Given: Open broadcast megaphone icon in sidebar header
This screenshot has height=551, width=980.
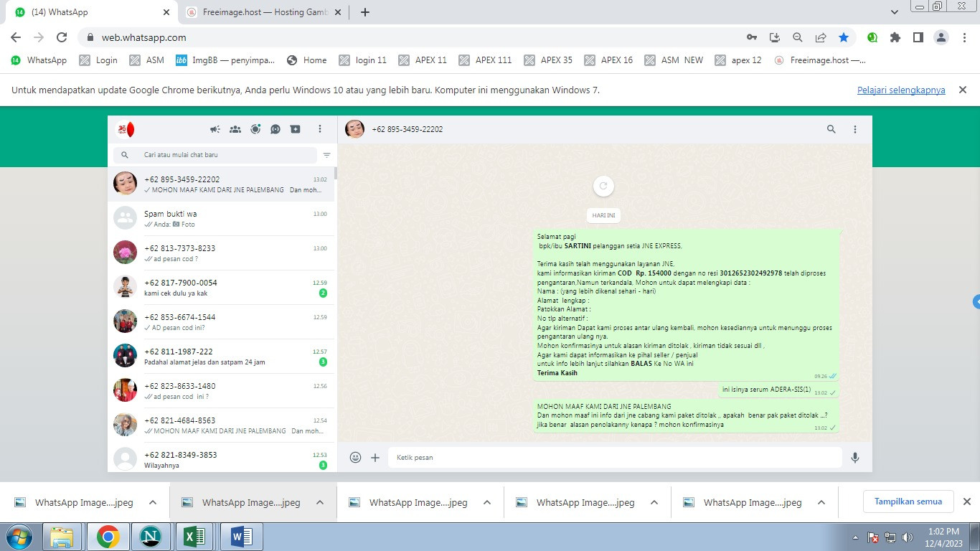Looking at the screenshot, I should [215, 129].
